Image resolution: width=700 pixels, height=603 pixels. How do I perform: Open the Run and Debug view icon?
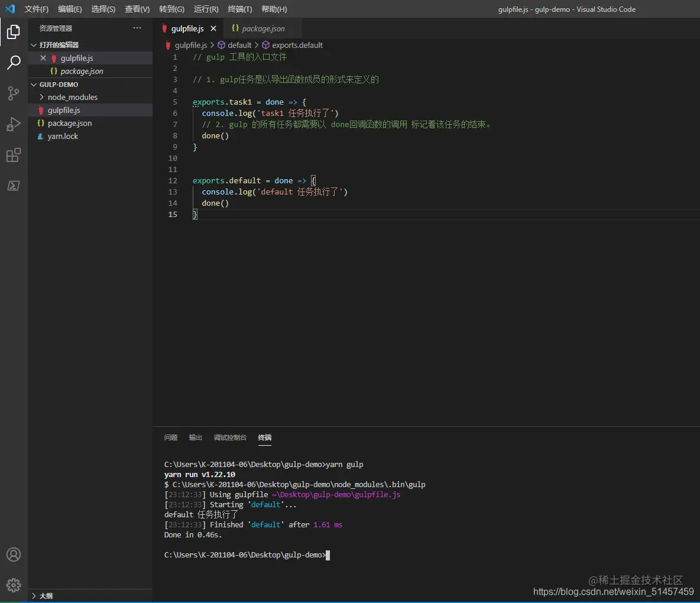tap(14, 124)
